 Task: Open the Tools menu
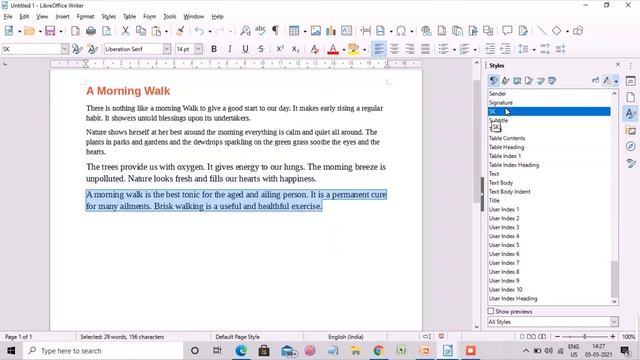tap(169, 16)
